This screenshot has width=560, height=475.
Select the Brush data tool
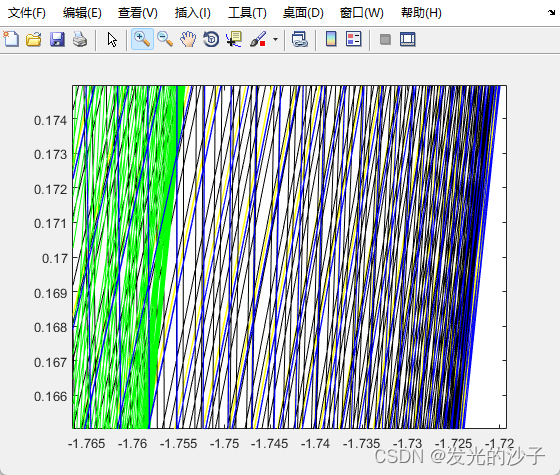258,39
